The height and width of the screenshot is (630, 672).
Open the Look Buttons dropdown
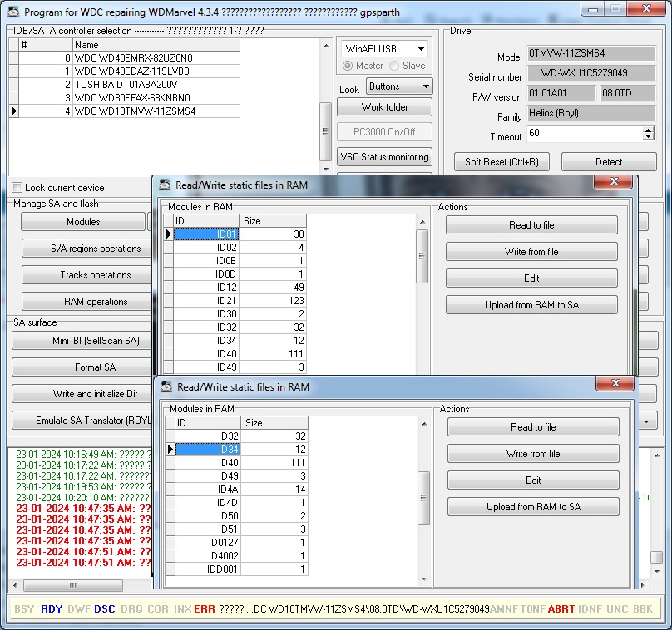tap(426, 86)
